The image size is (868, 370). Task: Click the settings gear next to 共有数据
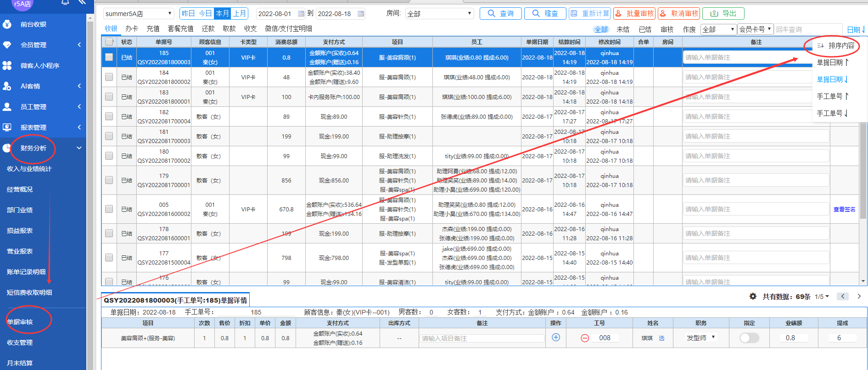pyautogui.click(x=753, y=297)
